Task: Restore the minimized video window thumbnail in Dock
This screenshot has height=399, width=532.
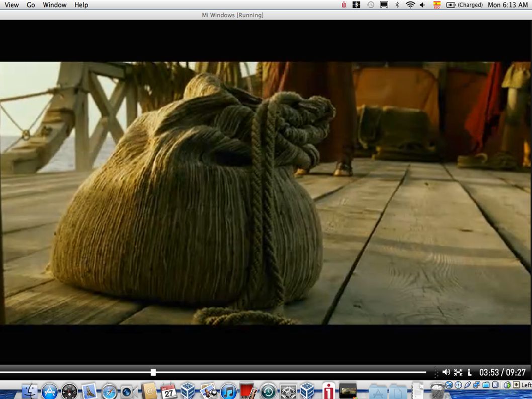Action: pyautogui.click(x=348, y=390)
